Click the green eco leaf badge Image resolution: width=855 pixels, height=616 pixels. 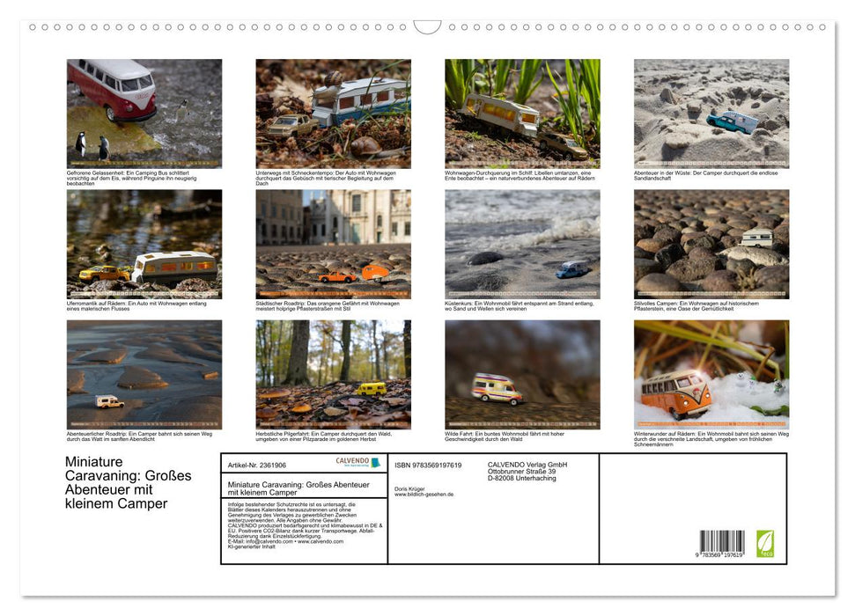coord(764,544)
